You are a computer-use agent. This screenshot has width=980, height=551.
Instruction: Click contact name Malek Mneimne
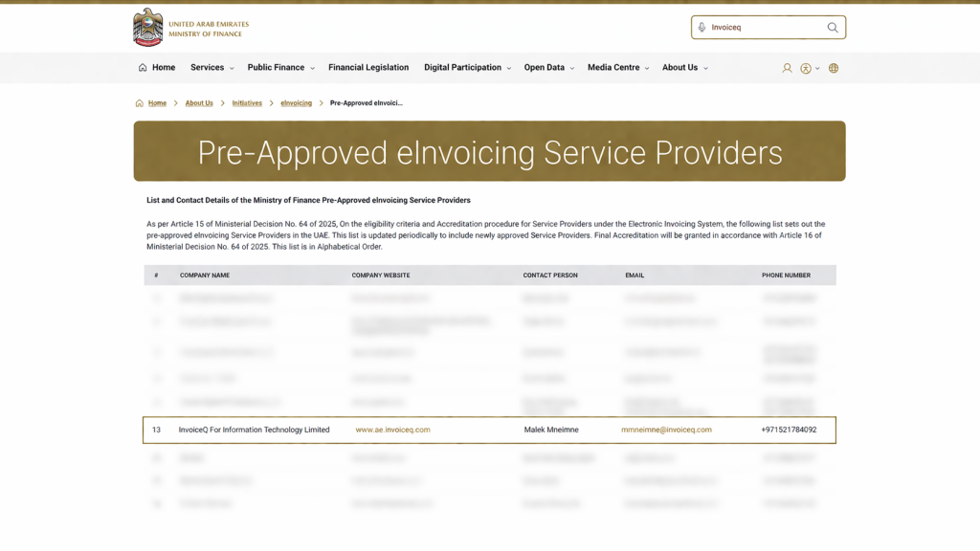551,430
